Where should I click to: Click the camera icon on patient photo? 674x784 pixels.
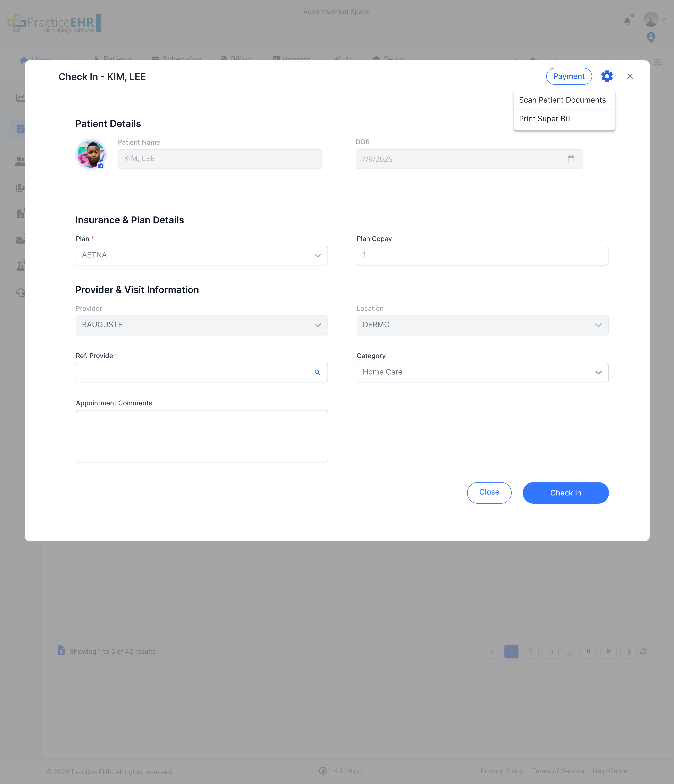[x=101, y=166]
